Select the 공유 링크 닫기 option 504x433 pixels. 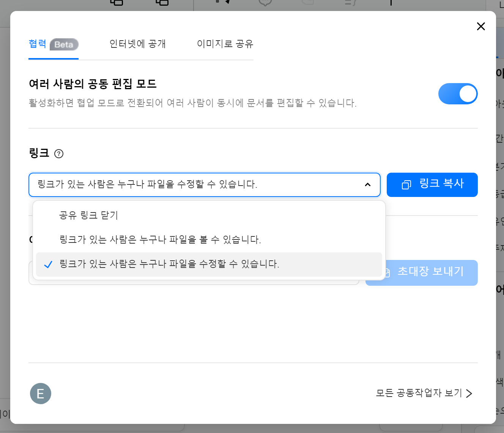(209, 215)
